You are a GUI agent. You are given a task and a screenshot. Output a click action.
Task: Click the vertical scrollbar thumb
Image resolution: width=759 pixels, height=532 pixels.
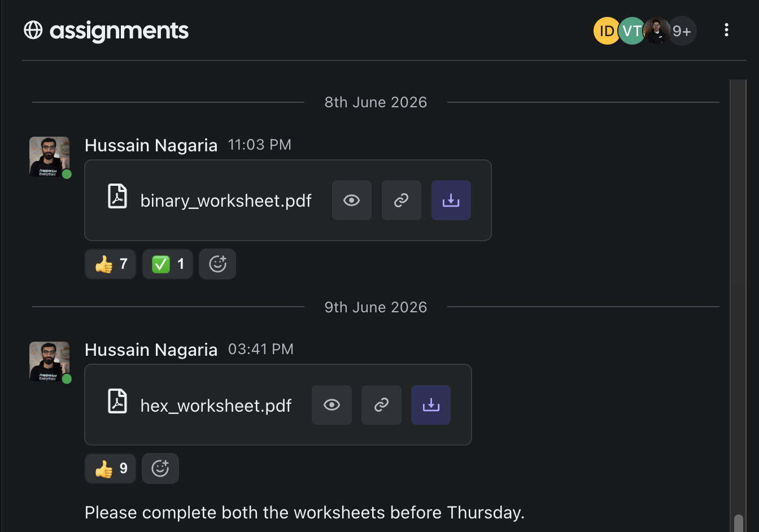pos(738,523)
